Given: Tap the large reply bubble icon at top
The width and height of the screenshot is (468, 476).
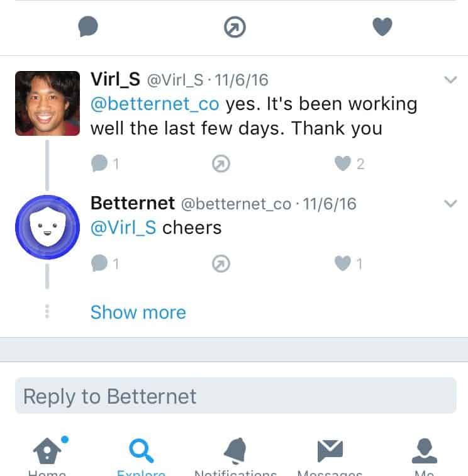Looking at the screenshot, I should point(88,26).
